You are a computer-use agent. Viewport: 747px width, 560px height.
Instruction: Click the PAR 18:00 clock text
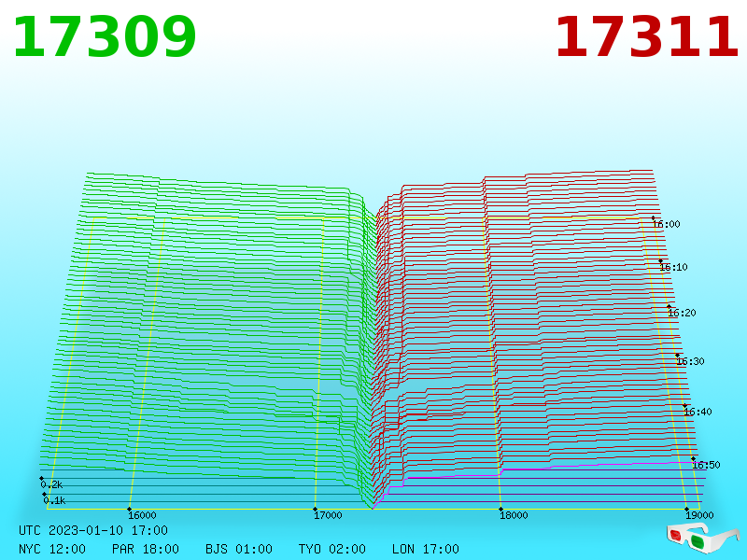click(146, 549)
